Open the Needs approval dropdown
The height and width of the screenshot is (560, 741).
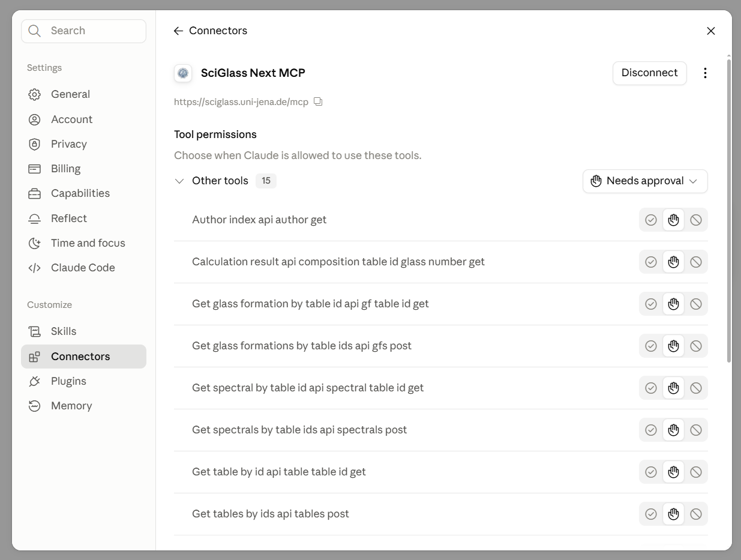pos(645,181)
